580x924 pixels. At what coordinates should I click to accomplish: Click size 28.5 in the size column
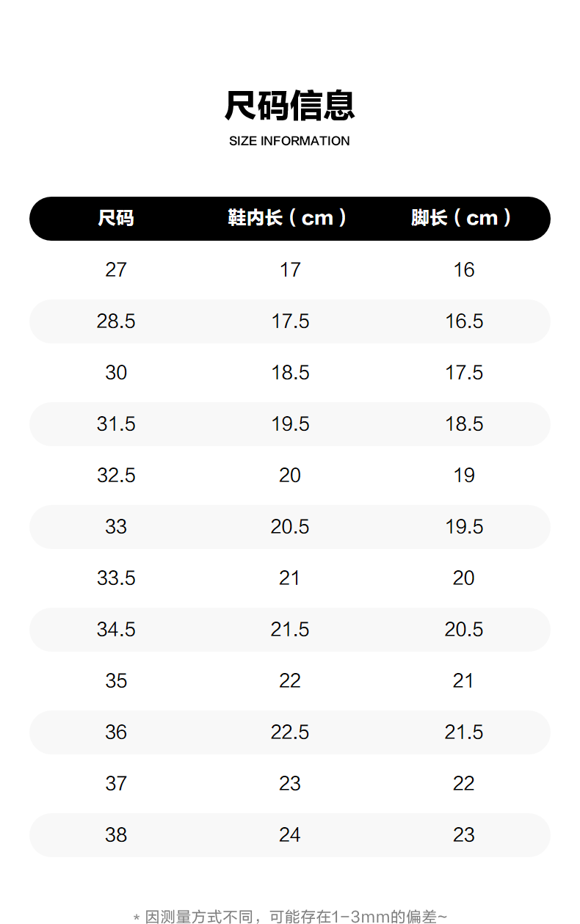pyautogui.click(x=116, y=321)
